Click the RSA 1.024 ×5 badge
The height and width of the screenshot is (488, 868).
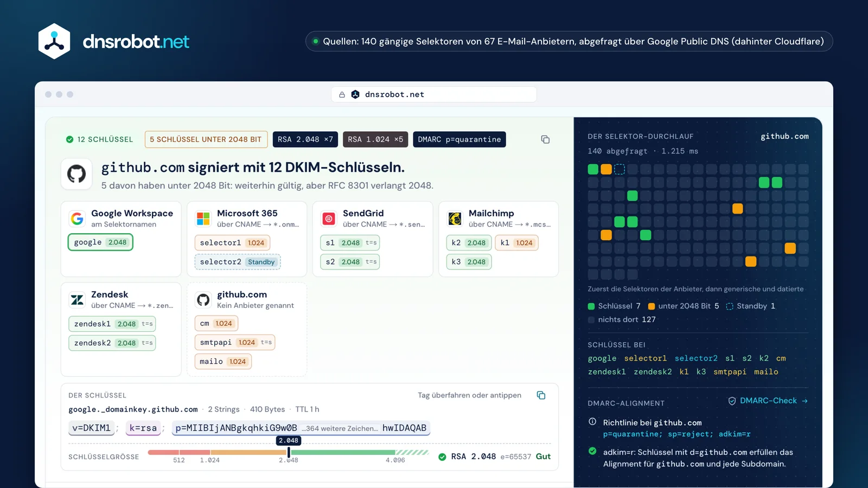(x=375, y=139)
